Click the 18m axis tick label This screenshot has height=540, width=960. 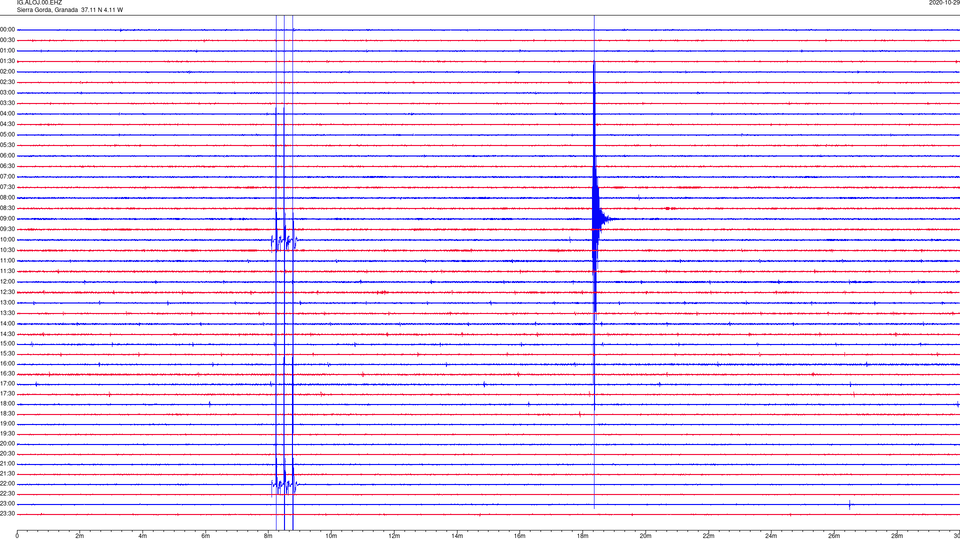[583, 536]
